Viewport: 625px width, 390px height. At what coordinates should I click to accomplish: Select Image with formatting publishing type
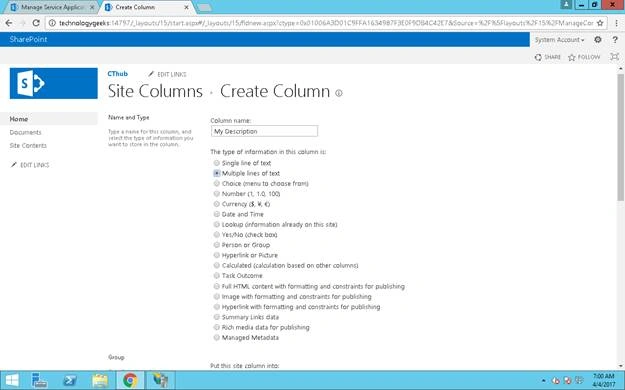(216, 297)
